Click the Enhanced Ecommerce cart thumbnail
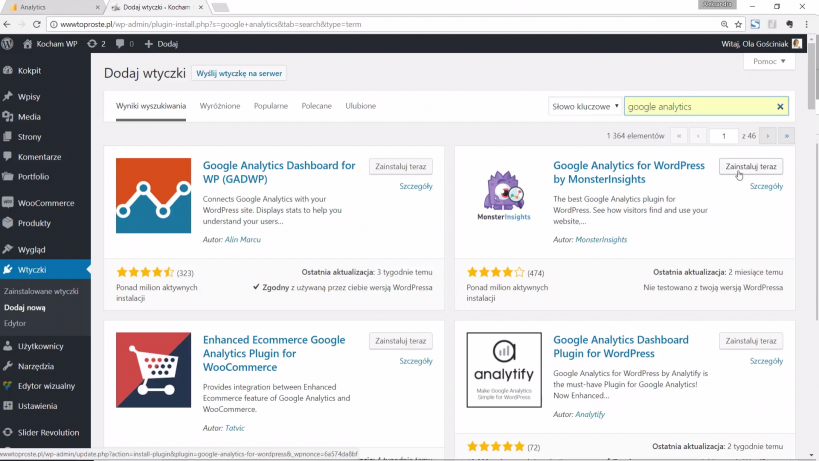819x461 pixels. click(154, 370)
